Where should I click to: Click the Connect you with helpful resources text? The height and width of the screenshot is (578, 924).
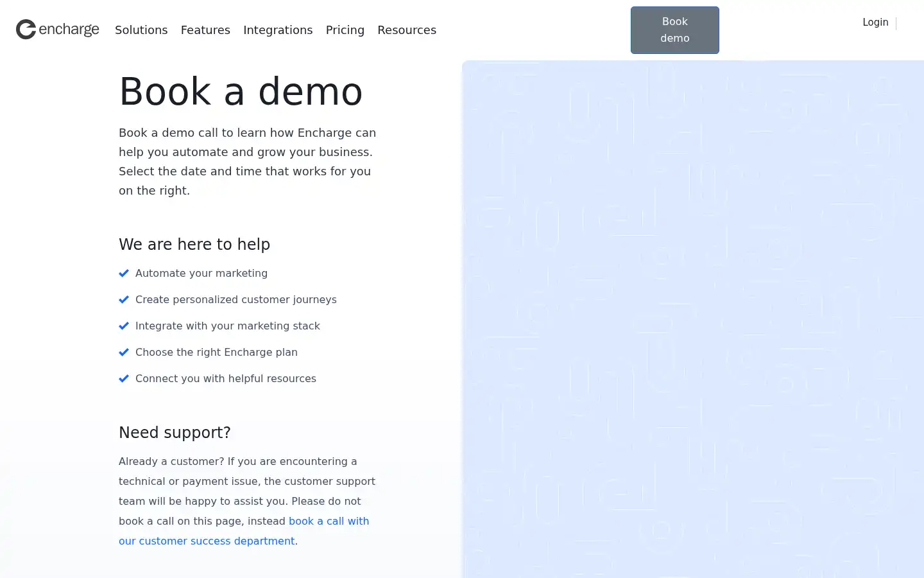click(x=226, y=379)
